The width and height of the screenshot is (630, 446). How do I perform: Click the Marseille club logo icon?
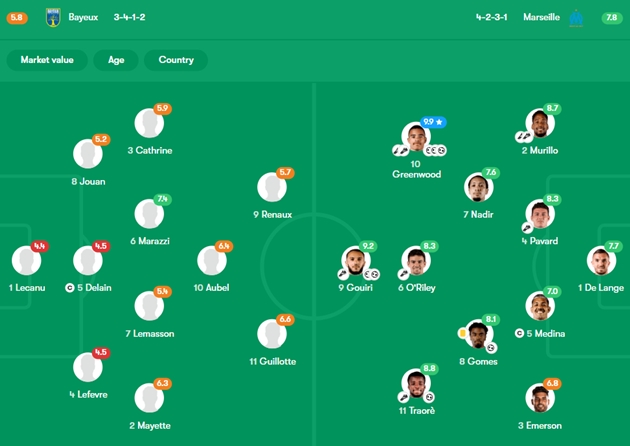[576, 18]
